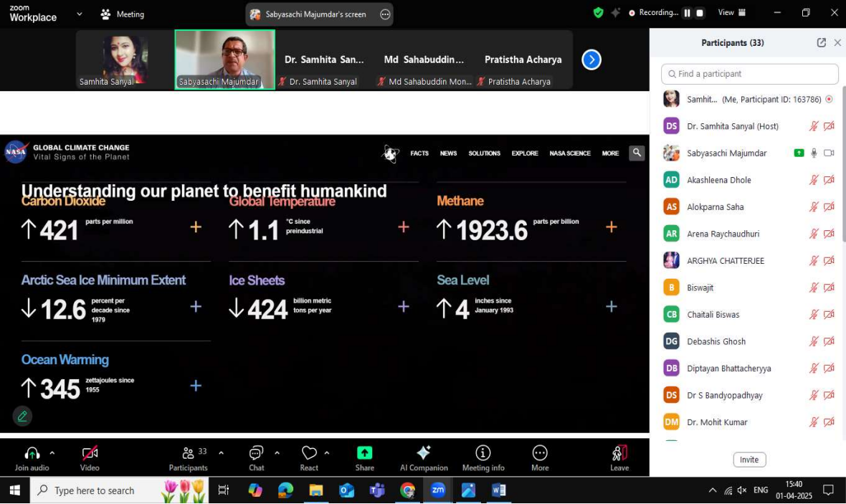Click the NASA page search magnifier icon

coord(637,153)
